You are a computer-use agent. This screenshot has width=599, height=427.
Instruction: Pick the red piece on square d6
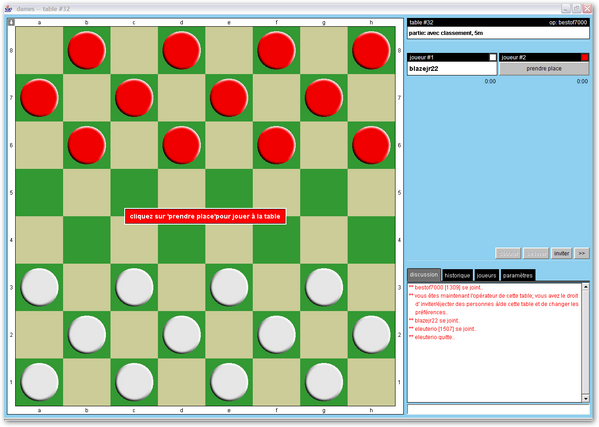[x=181, y=145]
